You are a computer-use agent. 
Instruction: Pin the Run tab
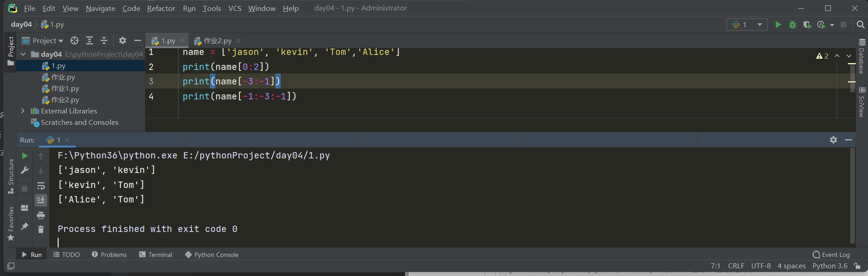pyautogui.click(x=25, y=226)
